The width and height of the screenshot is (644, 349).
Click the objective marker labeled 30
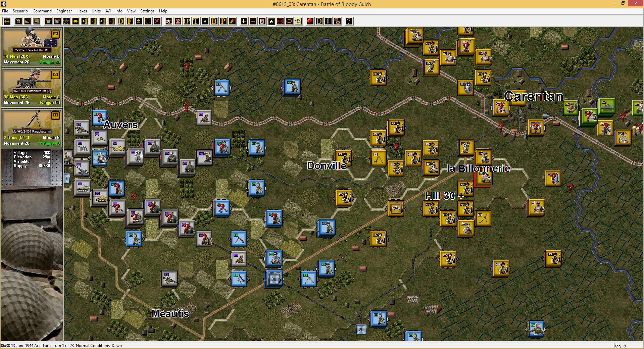tap(274, 279)
